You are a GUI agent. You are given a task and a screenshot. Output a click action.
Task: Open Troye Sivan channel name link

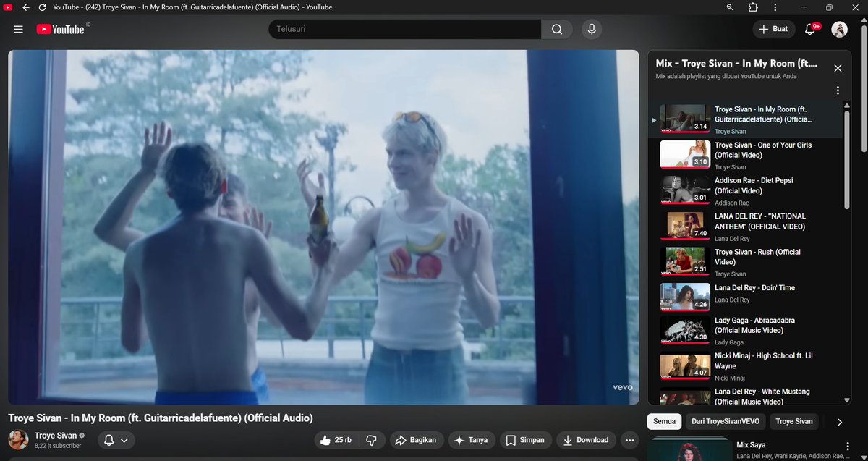coord(55,436)
